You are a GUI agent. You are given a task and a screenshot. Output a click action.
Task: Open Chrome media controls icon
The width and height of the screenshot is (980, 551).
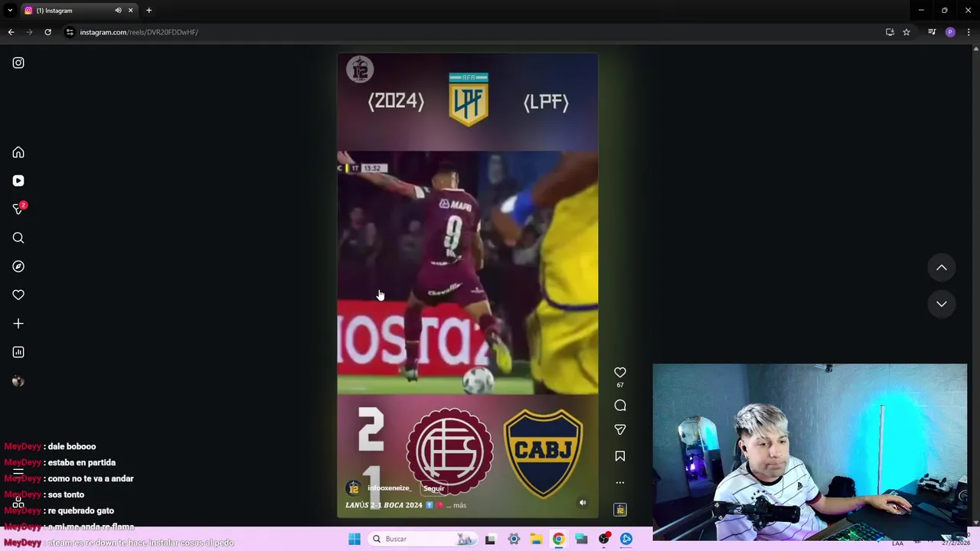coord(932,32)
